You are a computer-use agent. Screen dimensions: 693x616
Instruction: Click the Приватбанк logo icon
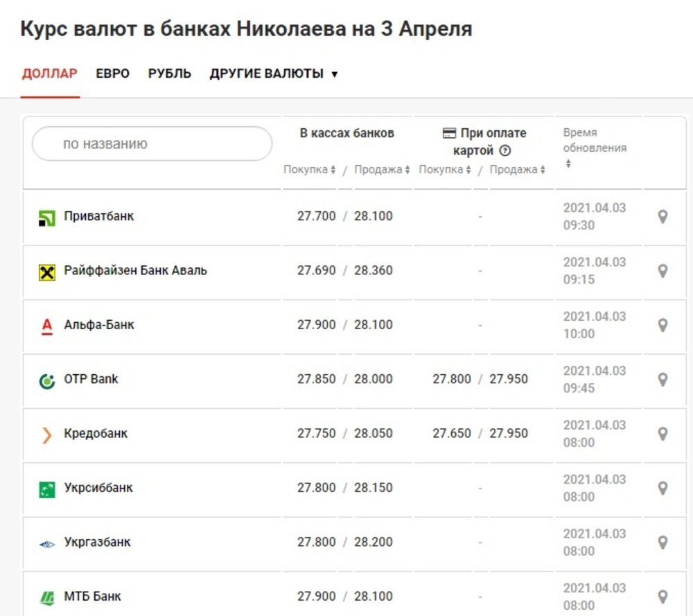pos(47,218)
